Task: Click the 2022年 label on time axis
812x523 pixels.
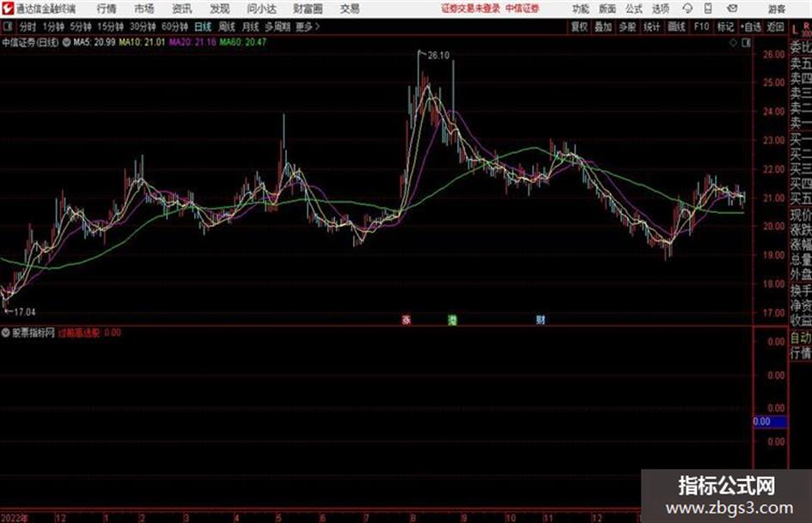Action: coord(15,518)
